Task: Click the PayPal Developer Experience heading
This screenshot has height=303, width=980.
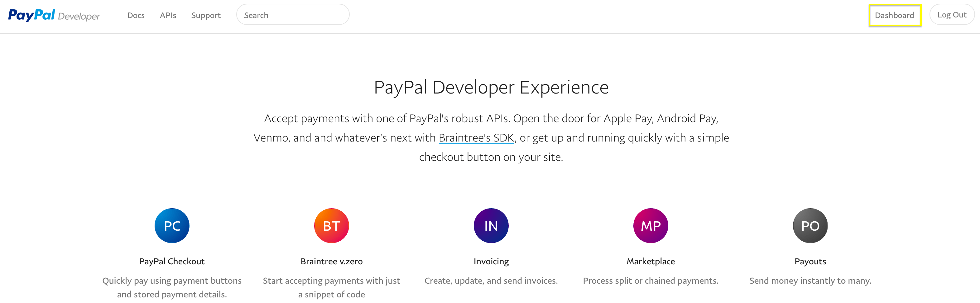Action: (x=491, y=88)
